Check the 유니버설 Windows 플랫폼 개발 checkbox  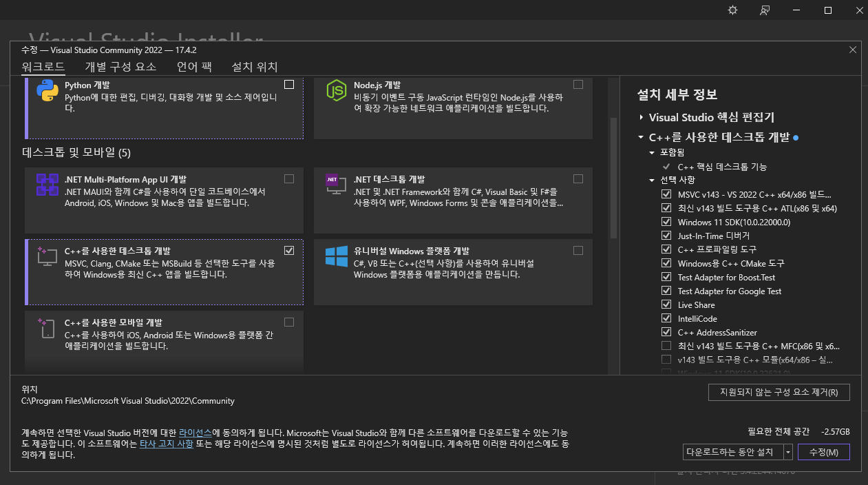(578, 251)
